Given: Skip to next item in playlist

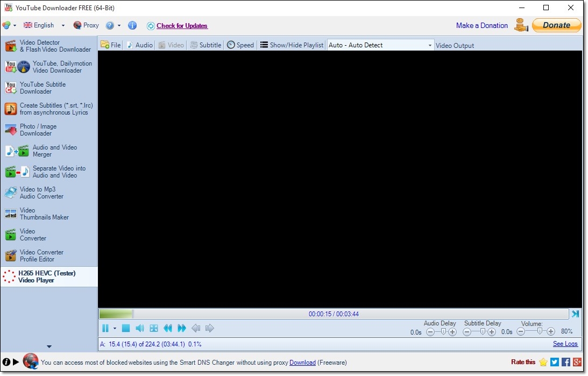Looking at the screenshot, I should [x=575, y=314].
